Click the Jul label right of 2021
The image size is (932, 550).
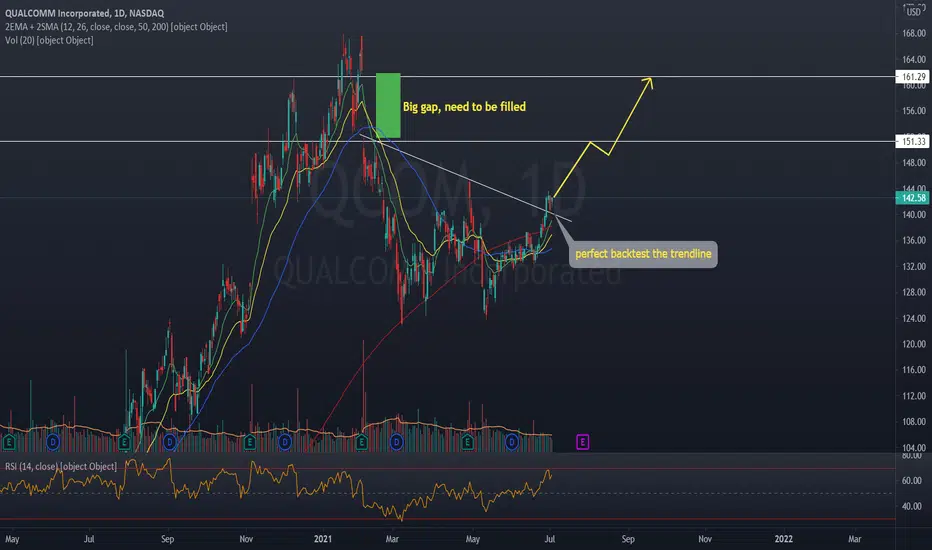coord(550,539)
